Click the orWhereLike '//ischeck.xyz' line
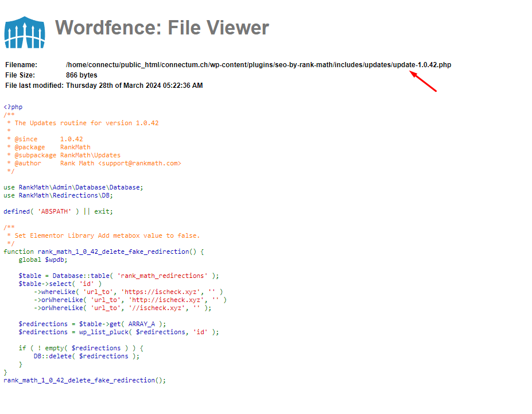The width and height of the screenshot is (532, 414). click(122, 308)
